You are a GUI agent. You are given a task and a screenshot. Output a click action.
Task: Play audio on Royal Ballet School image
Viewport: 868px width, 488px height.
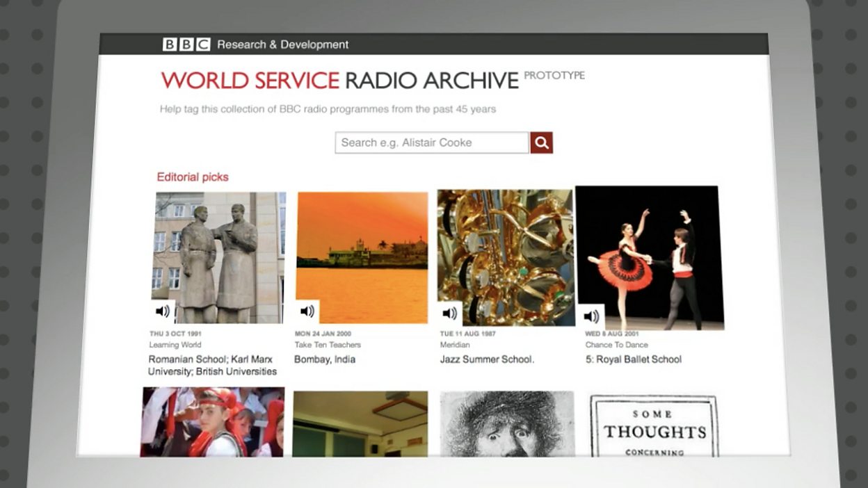click(590, 314)
